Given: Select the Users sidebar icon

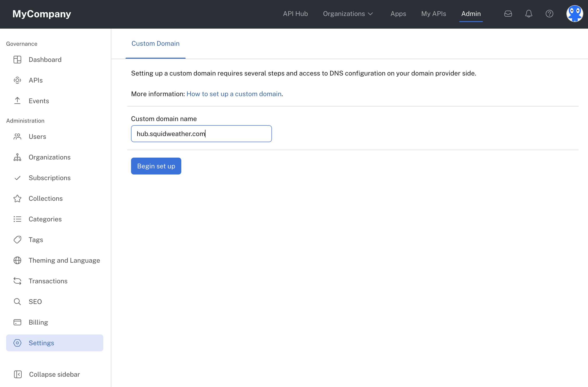Looking at the screenshot, I should (17, 137).
